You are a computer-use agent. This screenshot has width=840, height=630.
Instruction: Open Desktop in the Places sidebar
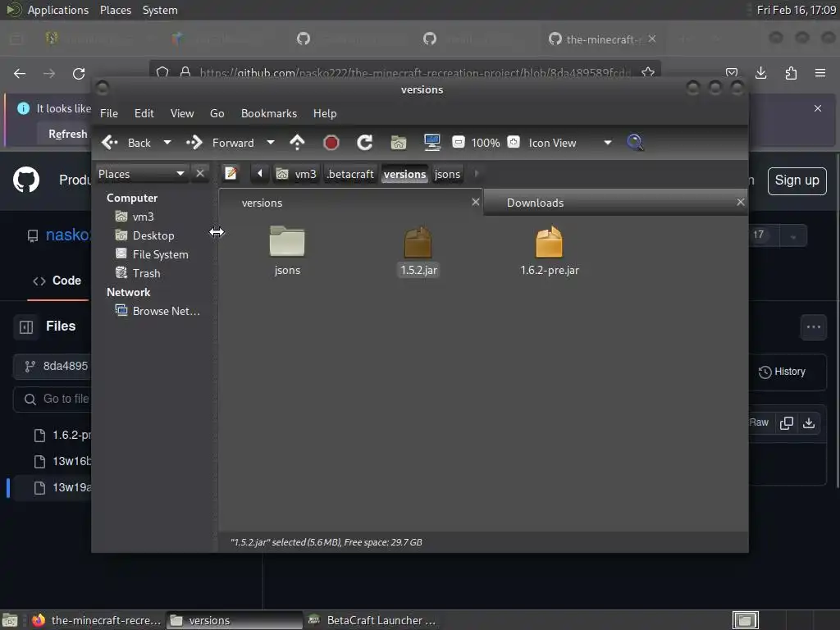tap(153, 235)
